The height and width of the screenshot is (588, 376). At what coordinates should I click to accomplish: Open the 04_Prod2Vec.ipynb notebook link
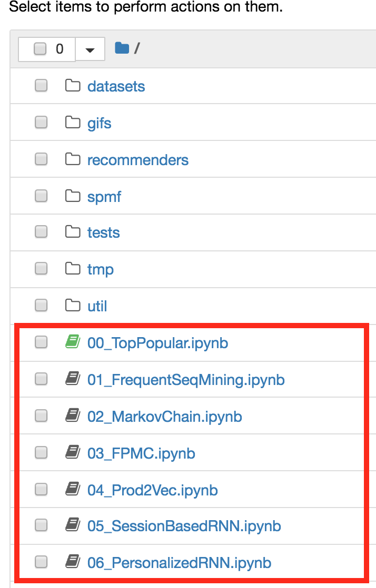(153, 490)
